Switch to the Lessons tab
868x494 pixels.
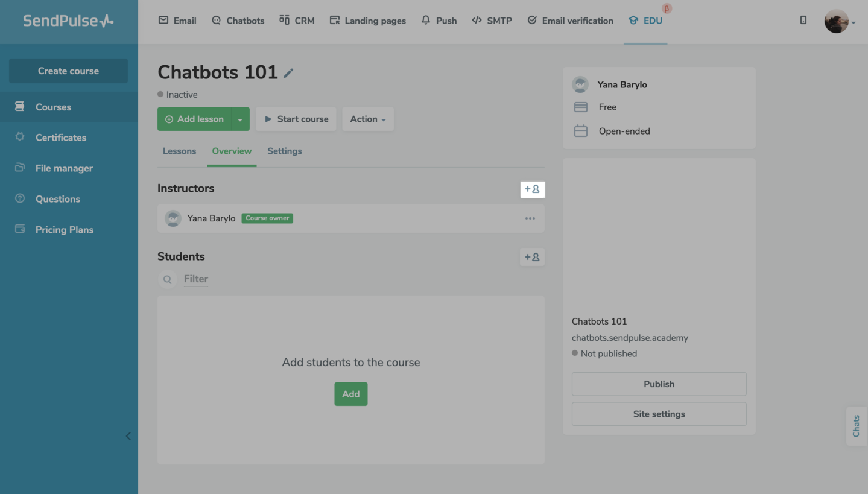[x=179, y=151]
